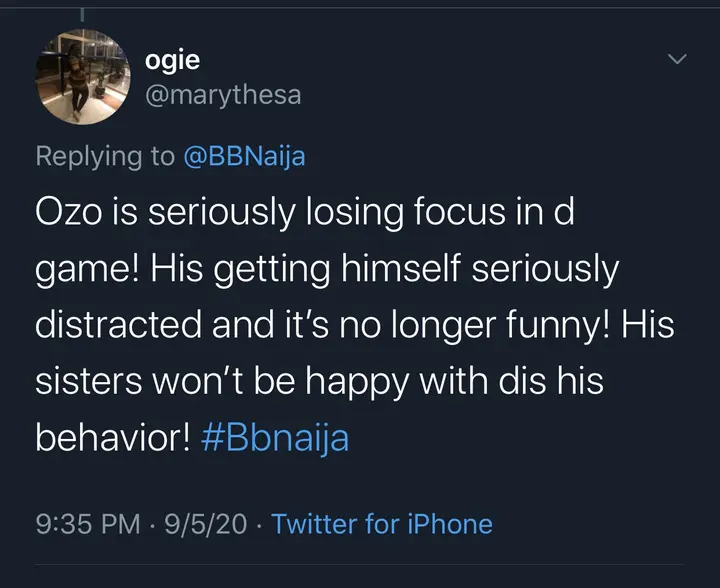Screen dimensions: 720x588
Task: Open the #Bbnaija hashtag
Action: [x=274, y=439]
